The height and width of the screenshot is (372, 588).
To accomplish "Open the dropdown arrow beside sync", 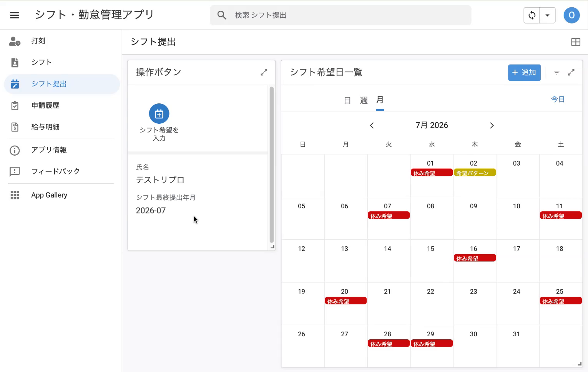I will click(547, 15).
